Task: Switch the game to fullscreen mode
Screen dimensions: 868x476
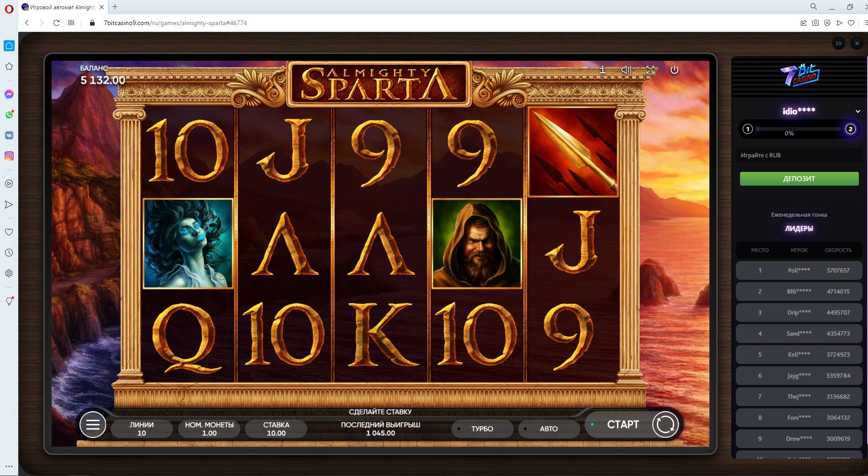Action: 650,70
